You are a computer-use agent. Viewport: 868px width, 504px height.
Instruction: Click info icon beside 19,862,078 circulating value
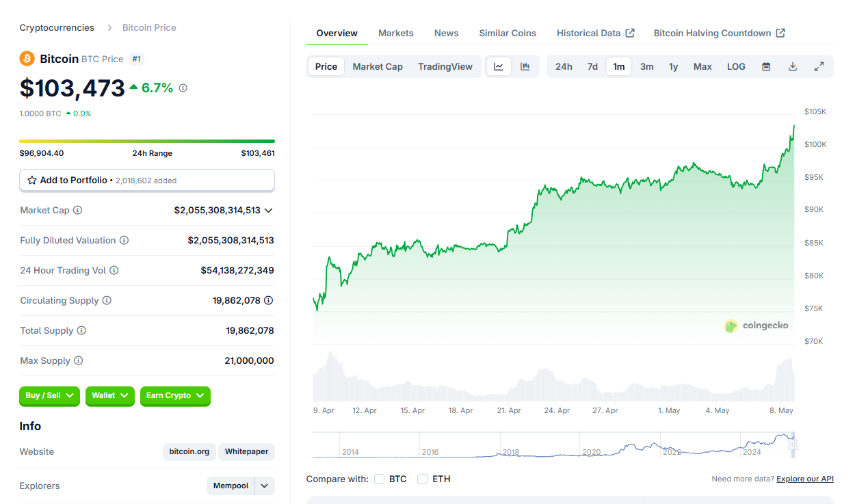269,300
